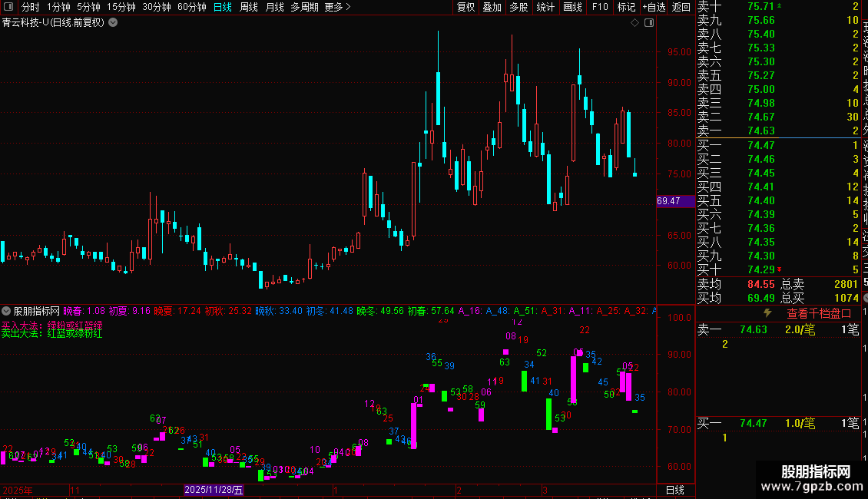
Task: Expand 青云科技-U chart title dropdown
Action: point(113,23)
